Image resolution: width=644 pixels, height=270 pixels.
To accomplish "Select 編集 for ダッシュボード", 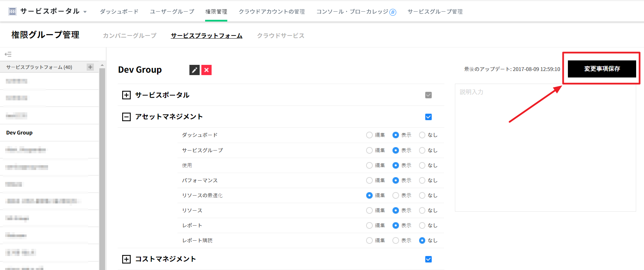I will 369,135.
